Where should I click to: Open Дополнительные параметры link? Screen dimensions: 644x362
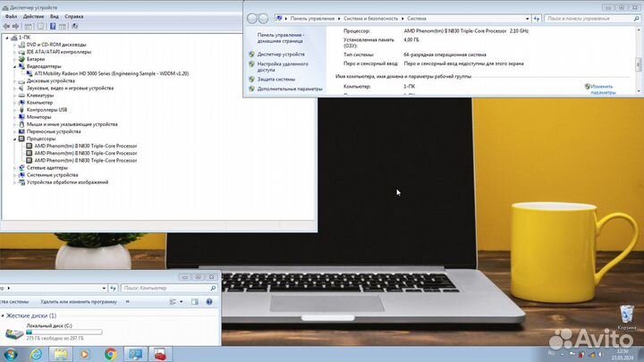tap(290, 89)
